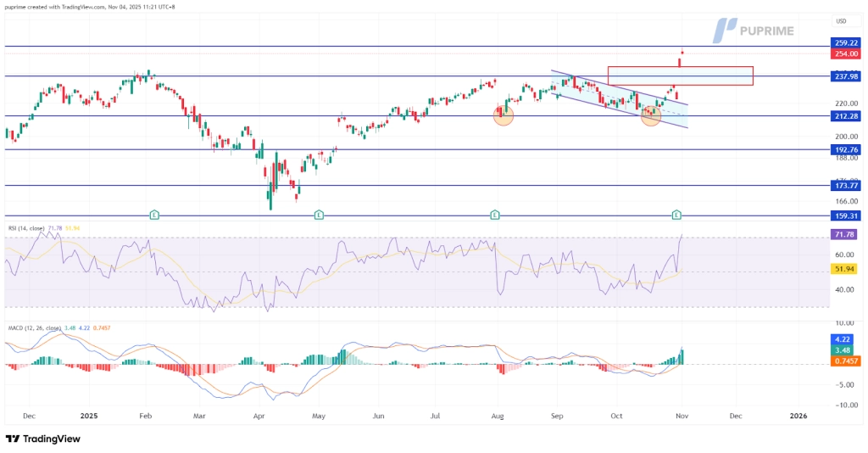
Task: Click the 188.00 price axis value
Action: click(x=847, y=158)
